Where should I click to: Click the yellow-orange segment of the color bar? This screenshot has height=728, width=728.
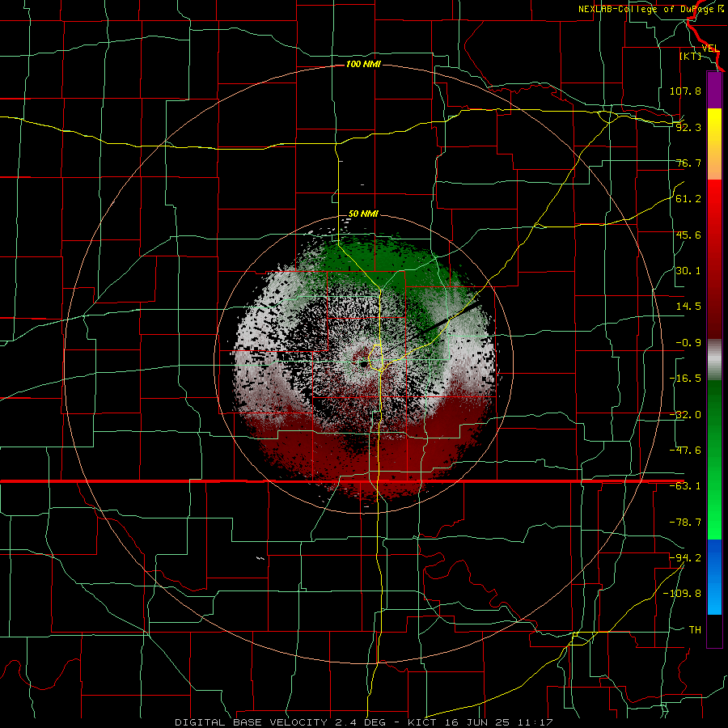coord(714,144)
